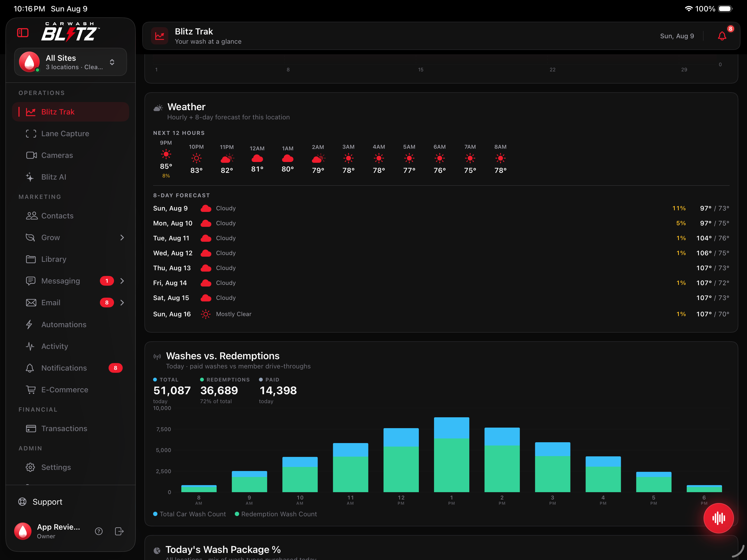747x560 pixels.
Task: Open the help question mark icon
Action: pyautogui.click(x=99, y=531)
